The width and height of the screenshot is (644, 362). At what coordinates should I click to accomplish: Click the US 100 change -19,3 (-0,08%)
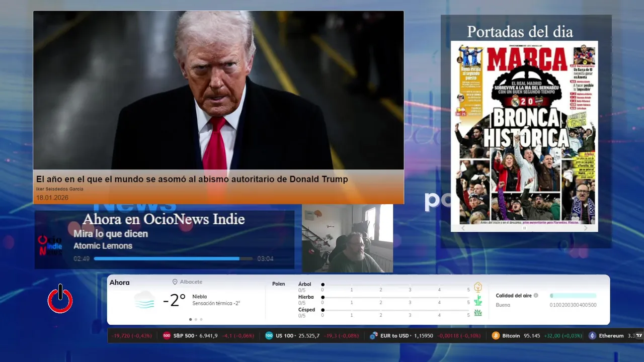coord(342,336)
